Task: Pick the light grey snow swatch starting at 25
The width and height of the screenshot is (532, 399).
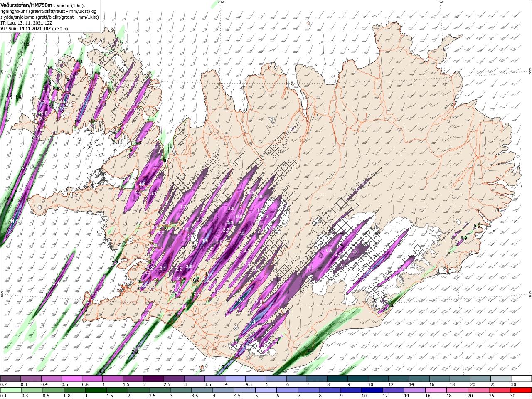Action: click(x=500, y=378)
